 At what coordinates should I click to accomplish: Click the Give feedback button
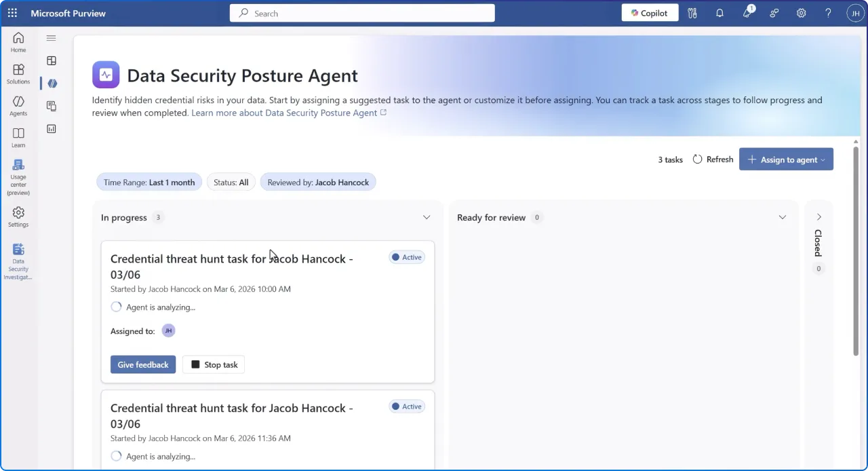click(142, 364)
